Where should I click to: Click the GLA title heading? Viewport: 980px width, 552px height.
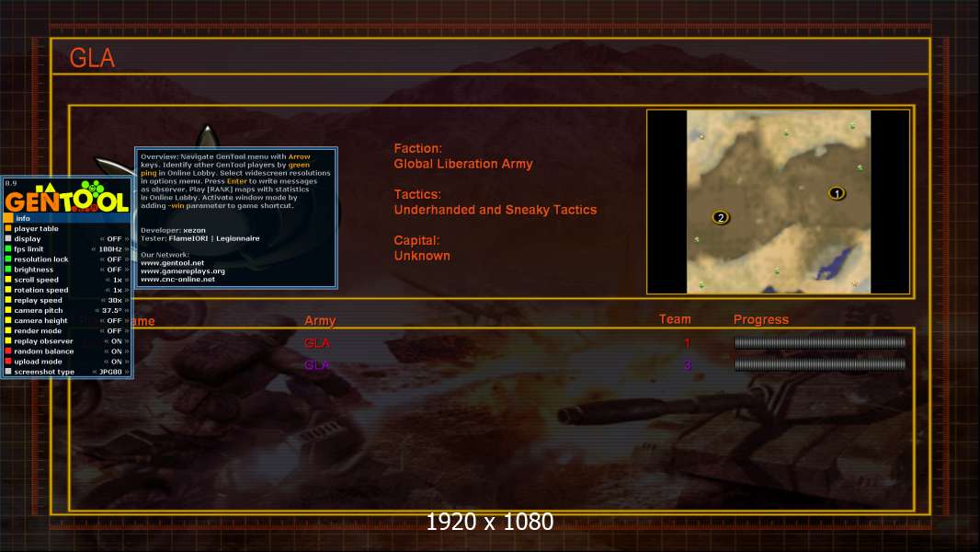coord(92,58)
